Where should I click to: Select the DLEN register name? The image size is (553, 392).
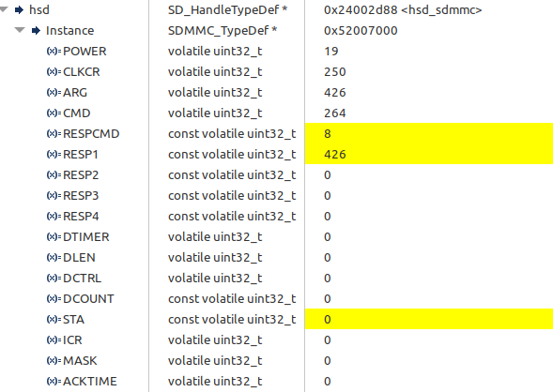click(79, 258)
